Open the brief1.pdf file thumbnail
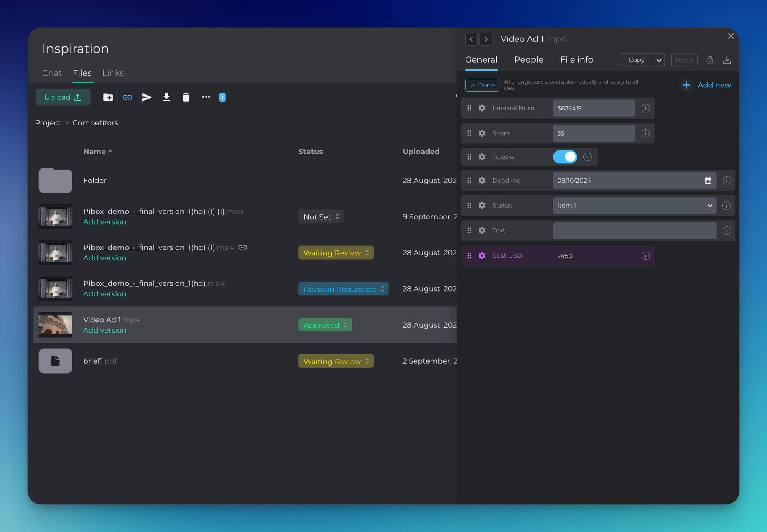The image size is (767, 532). [x=55, y=361]
